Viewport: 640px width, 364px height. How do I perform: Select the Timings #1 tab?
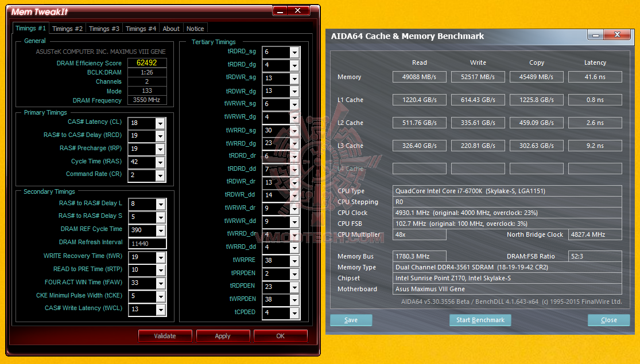click(30, 28)
